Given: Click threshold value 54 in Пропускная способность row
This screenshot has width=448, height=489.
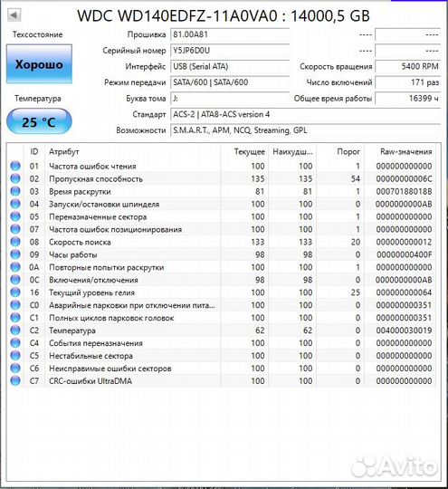Looking at the screenshot, I should pos(356,179).
